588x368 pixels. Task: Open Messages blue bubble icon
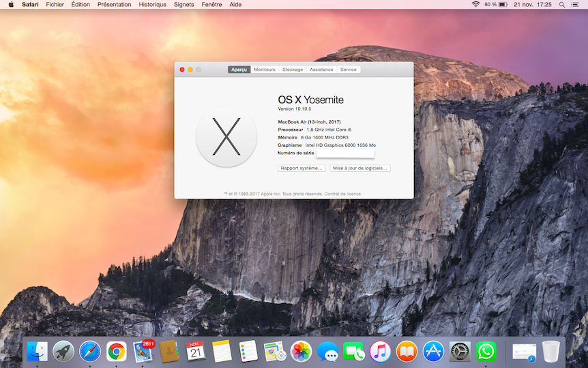tap(327, 352)
